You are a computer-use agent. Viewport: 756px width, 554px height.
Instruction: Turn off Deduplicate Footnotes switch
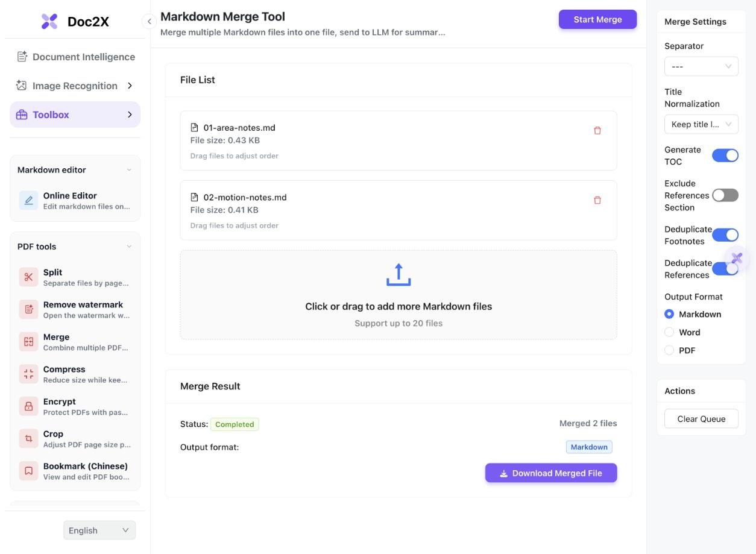pyautogui.click(x=725, y=235)
